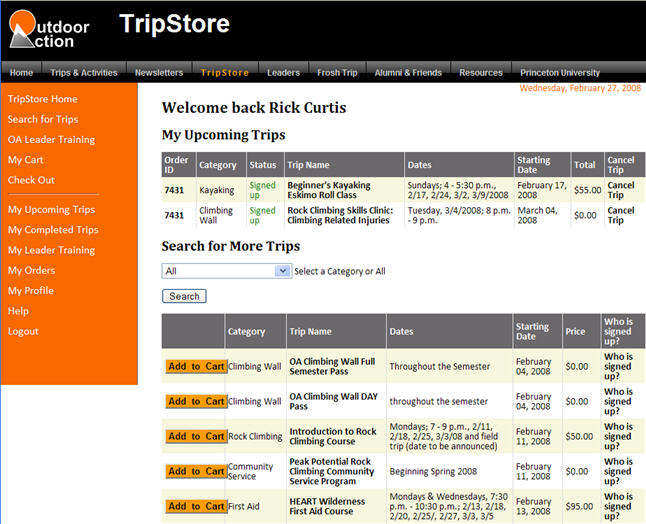See who is signed up for Climbing Wall DAY Pass

(x=618, y=401)
